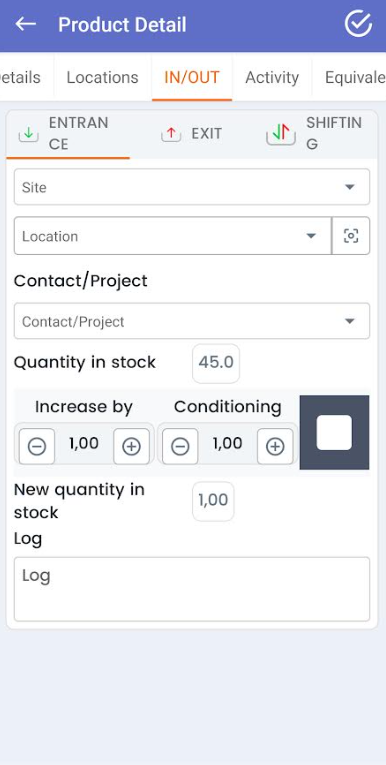Viewport: 386px width, 765px height.
Task: Tap the back arrow in header
Action: point(25,24)
